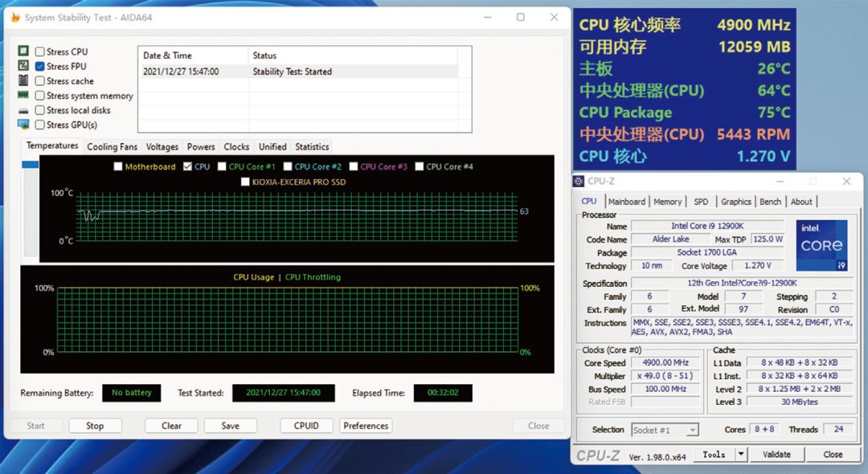Uncheck the Stress FPU checkbox
Image resolution: width=868 pixels, height=474 pixels.
click(40, 67)
